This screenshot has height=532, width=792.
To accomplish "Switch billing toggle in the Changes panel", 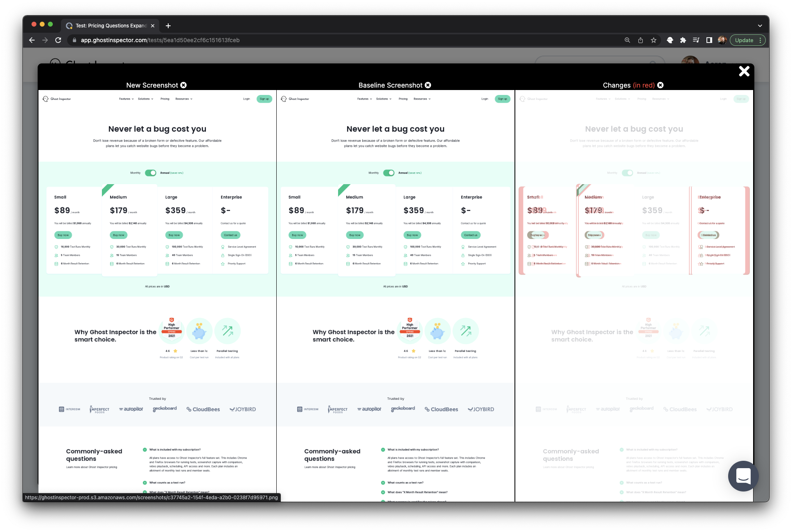I will (628, 173).
